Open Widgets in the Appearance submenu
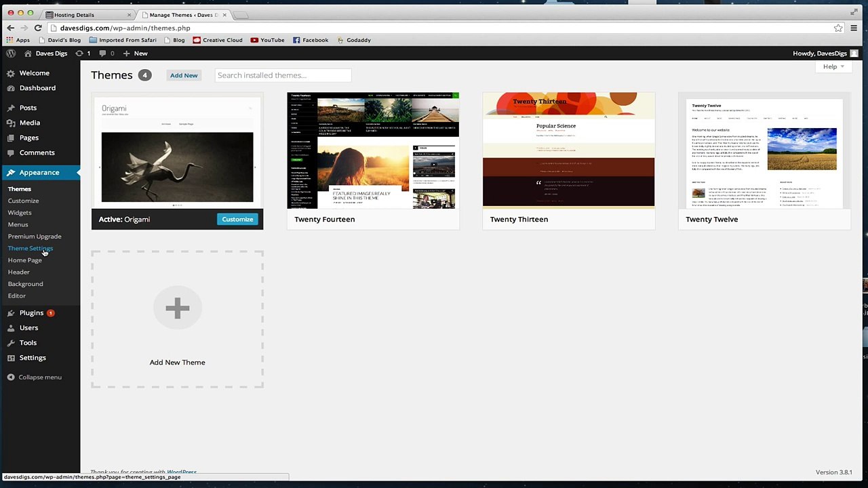The height and width of the screenshot is (488, 868). tap(20, 213)
